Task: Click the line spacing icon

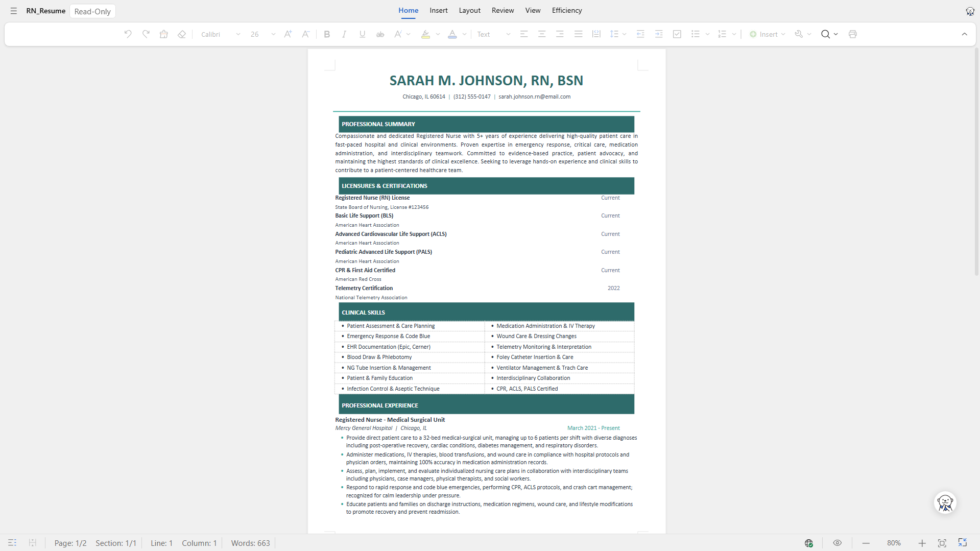Action: pos(614,34)
